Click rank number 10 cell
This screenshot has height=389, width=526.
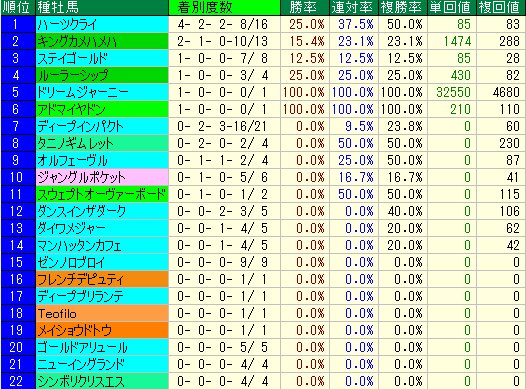click(18, 177)
